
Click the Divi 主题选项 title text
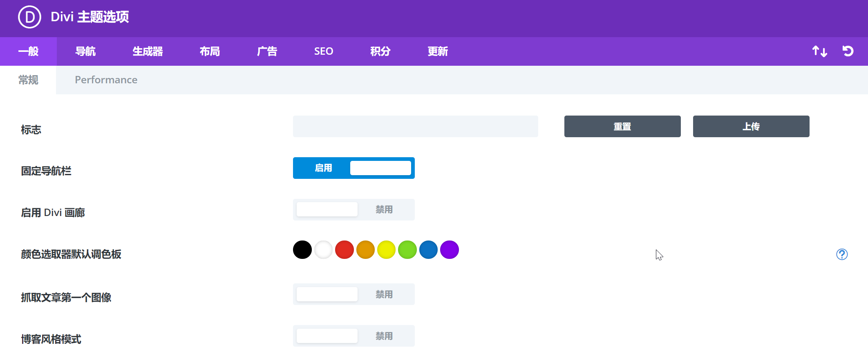(90, 17)
